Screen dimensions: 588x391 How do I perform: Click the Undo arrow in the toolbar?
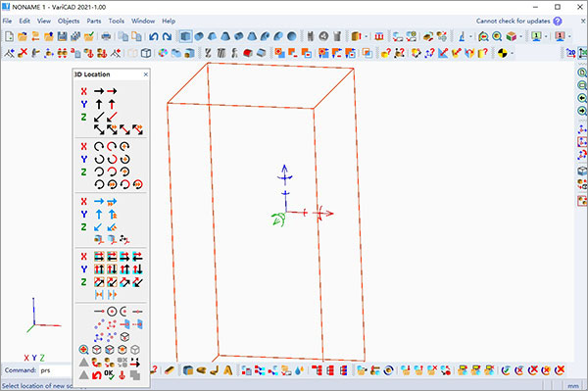(154, 36)
